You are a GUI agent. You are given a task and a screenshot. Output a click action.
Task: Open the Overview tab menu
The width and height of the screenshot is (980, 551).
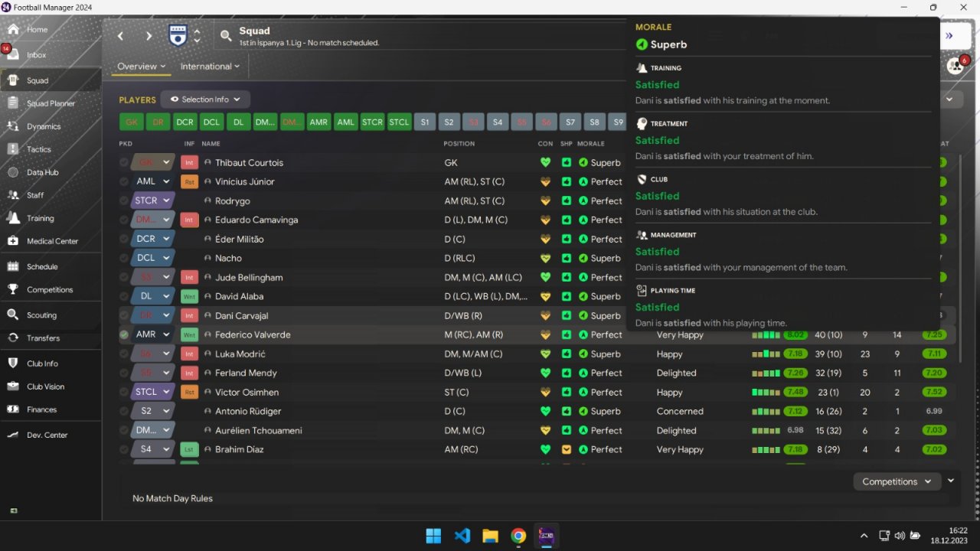[142, 67]
